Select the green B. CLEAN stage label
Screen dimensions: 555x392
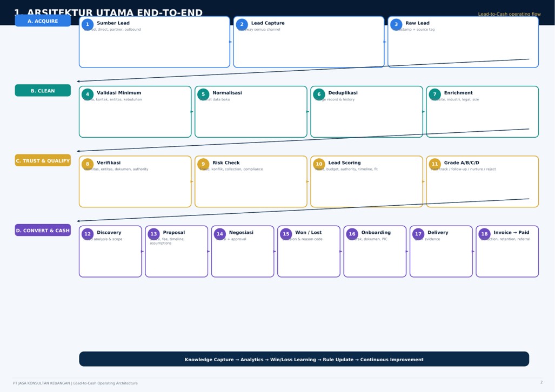(43, 91)
